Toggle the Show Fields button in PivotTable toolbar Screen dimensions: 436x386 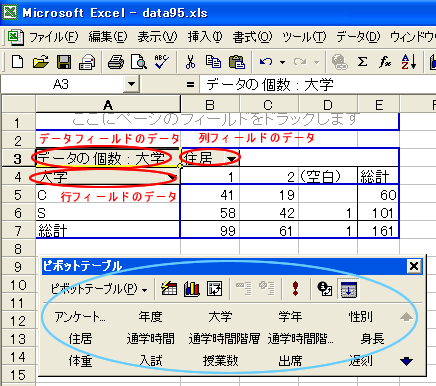tap(348, 288)
